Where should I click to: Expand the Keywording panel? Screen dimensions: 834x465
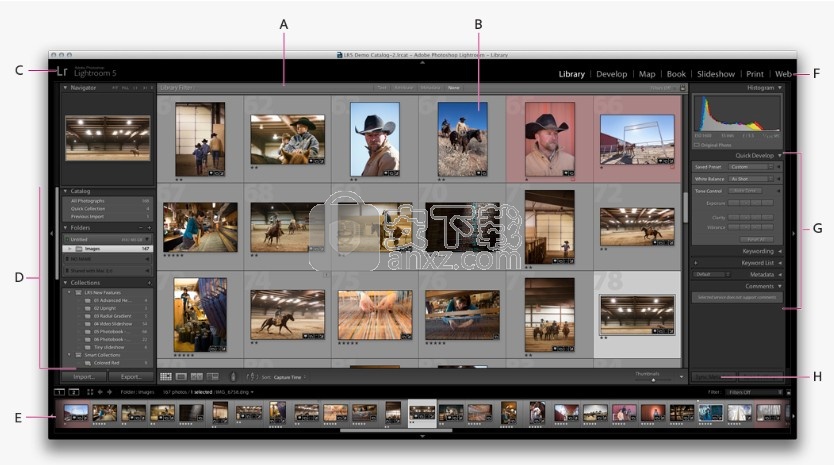click(x=780, y=251)
